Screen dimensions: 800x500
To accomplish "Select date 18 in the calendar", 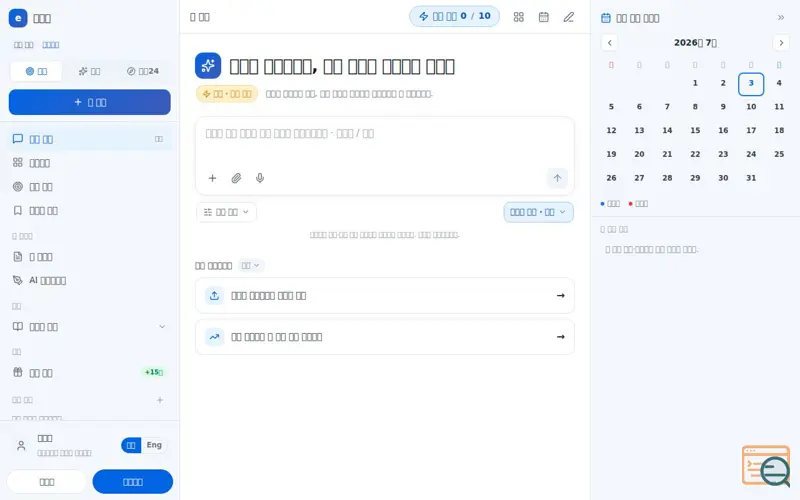I will coord(779,131).
